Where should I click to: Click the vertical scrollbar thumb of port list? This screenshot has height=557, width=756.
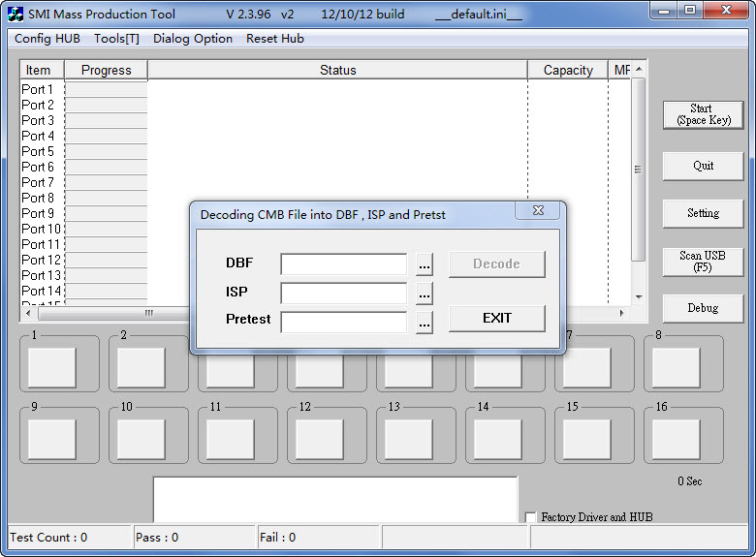pyautogui.click(x=639, y=170)
